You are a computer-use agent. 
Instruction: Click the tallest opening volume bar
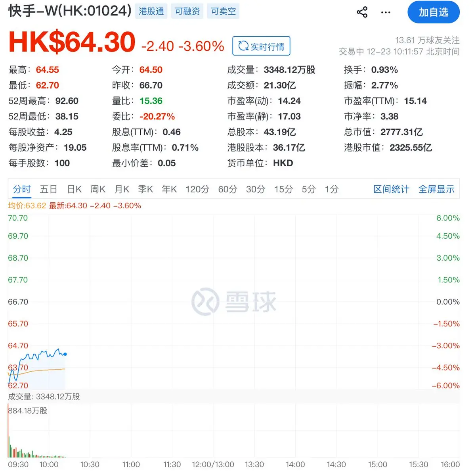pyautogui.click(x=8, y=431)
